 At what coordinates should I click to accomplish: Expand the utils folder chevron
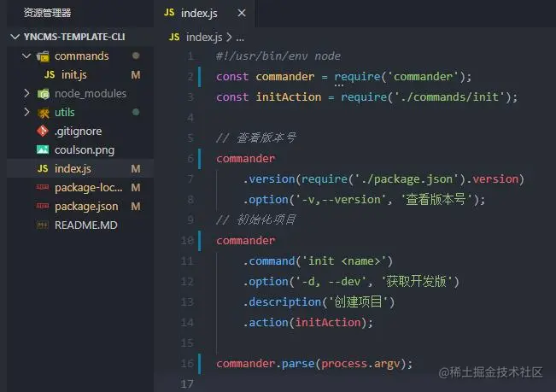click(26, 113)
